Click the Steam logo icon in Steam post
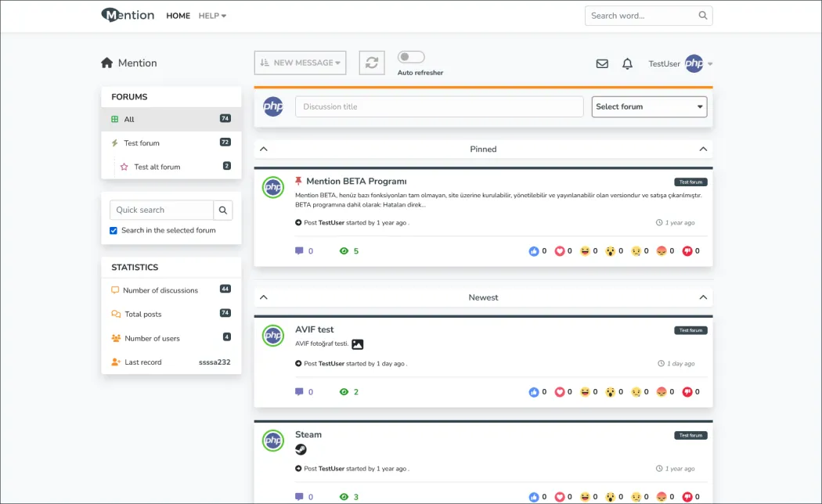This screenshot has height=504, width=822. click(x=301, y=449)
